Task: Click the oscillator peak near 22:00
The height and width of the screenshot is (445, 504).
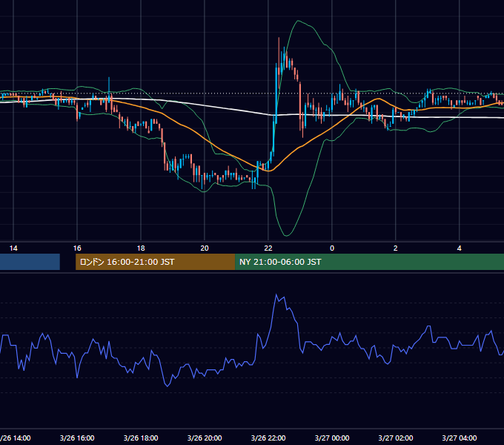Action: click(x=276, y=294)
